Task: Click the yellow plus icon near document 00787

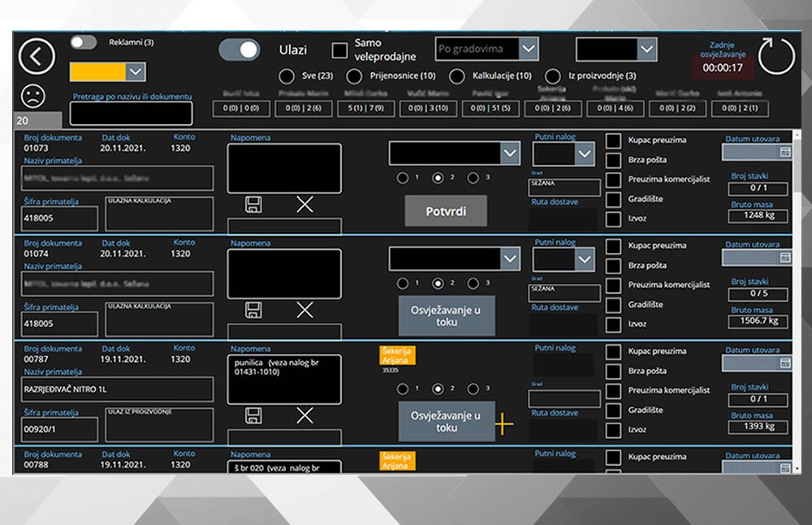Action: pos(505,424)
